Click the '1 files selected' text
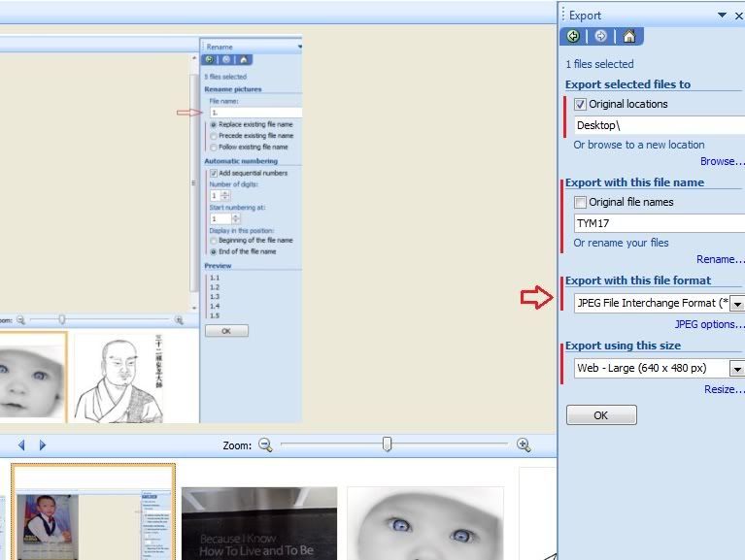 pyautogui.click(x=599, y=64)
